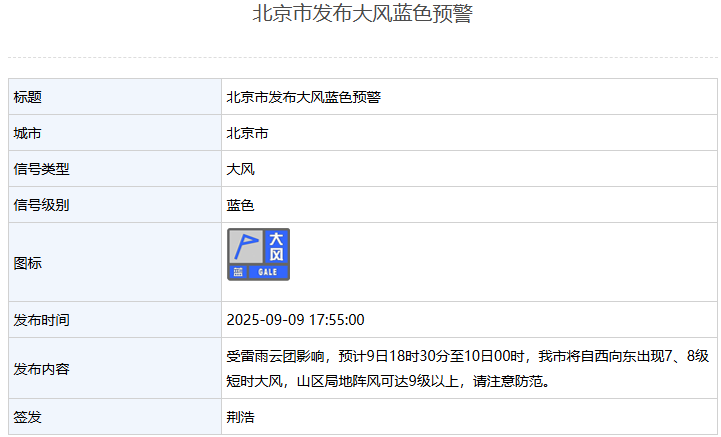The height and width of the screenshot is (437, 721).
Task: Click the 图标 label cell
Action: 115,263
